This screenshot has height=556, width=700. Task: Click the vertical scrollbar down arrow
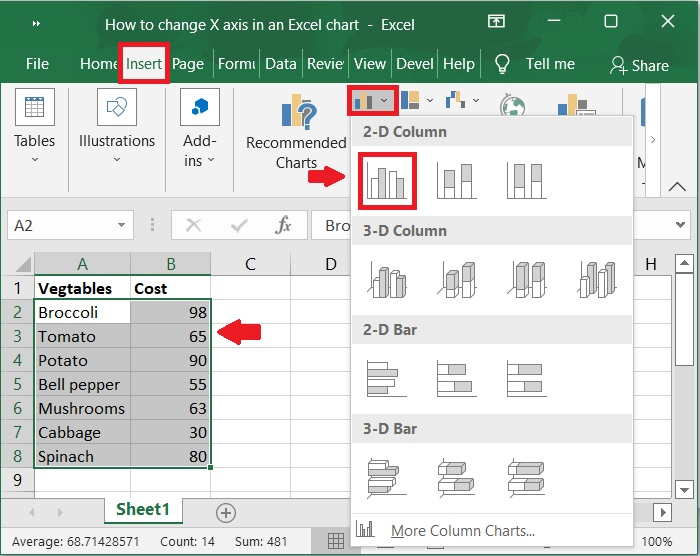pos(684,489)
